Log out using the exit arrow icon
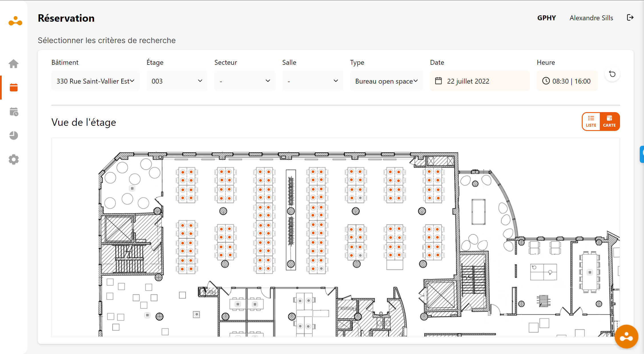The width and height of the screenshot is (644, 354). [630, 17]
